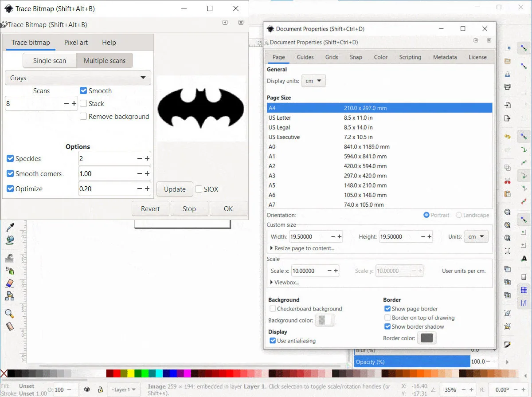Image resolution: width=532 pixels, height=397 pixels.
Task: Toggle layer visibility eye icon
Action: click(x=87, y=389)
